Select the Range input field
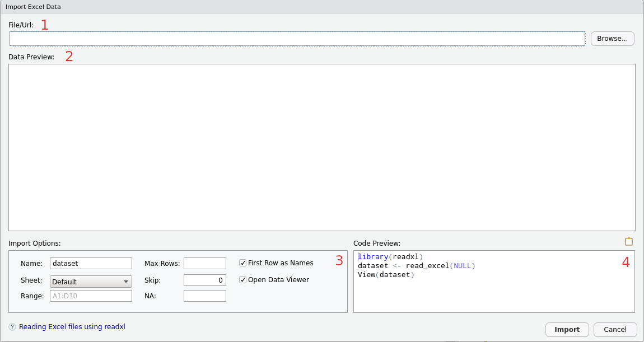This screenshot has width=644, height=342. point(91,296)
